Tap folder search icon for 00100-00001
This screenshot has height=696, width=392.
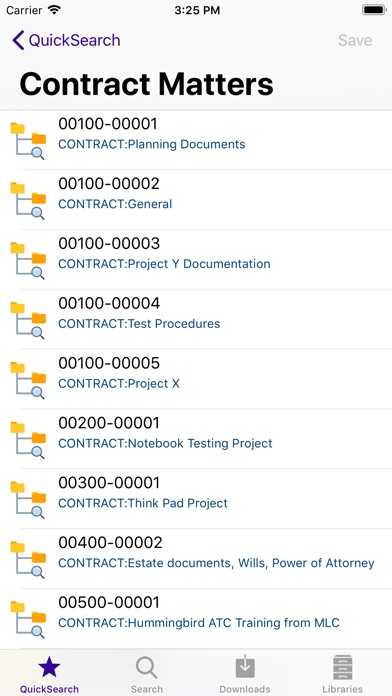(28, 141)
